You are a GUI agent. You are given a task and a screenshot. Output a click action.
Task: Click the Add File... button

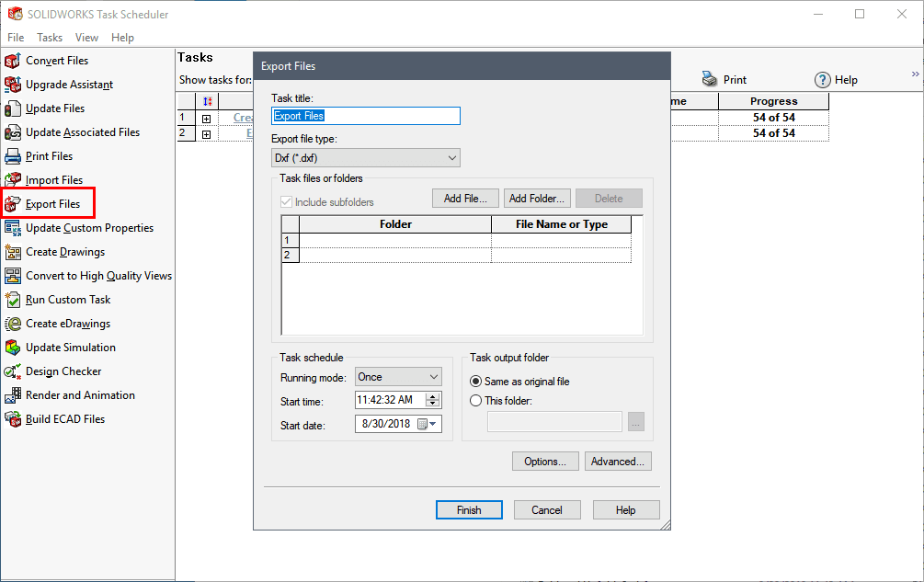465,199
